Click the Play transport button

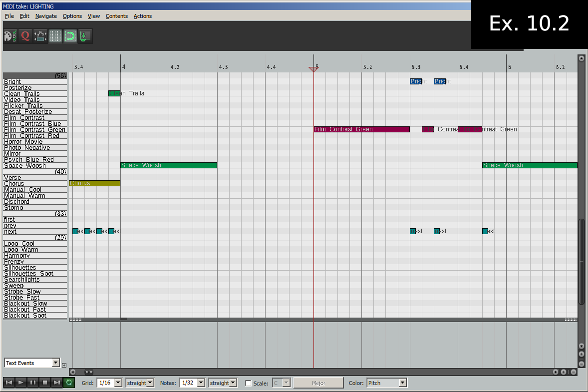[x=21, y=382]
